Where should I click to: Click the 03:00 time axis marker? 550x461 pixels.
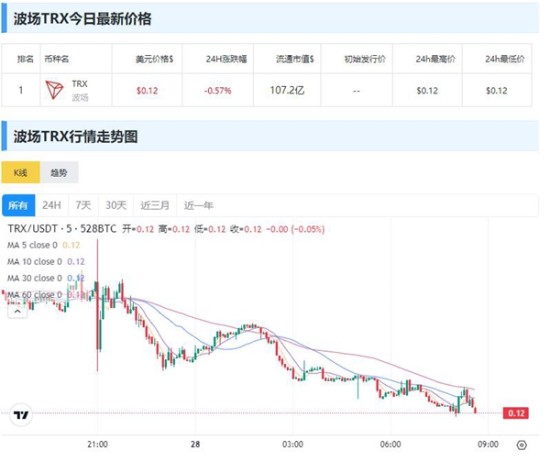coord(293,445)
